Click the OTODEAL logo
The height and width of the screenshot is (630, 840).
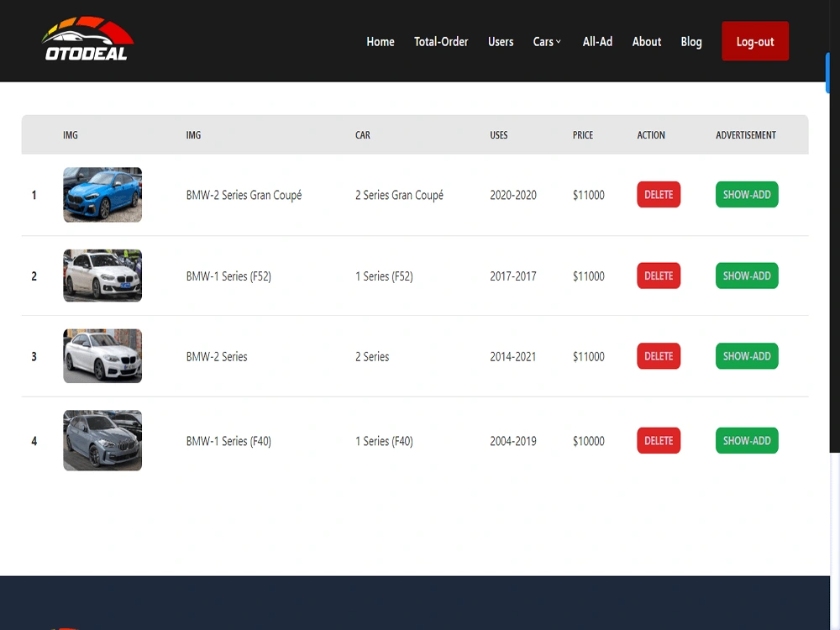87,39
